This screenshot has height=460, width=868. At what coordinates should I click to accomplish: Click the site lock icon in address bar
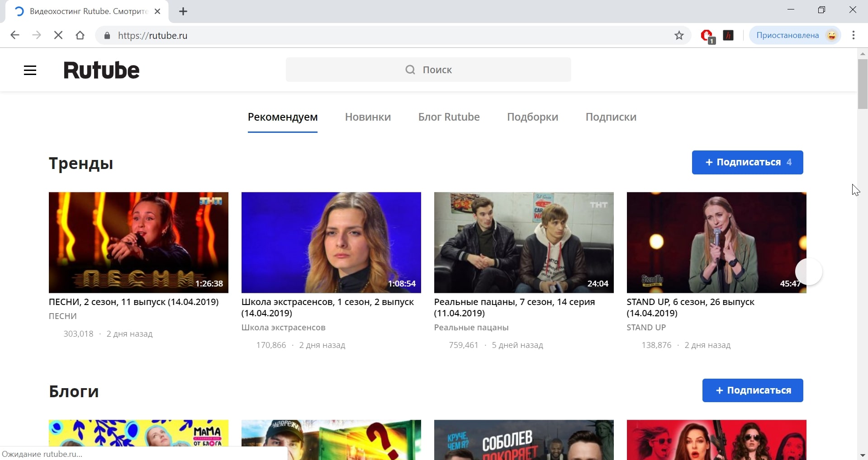pos(107,35)
